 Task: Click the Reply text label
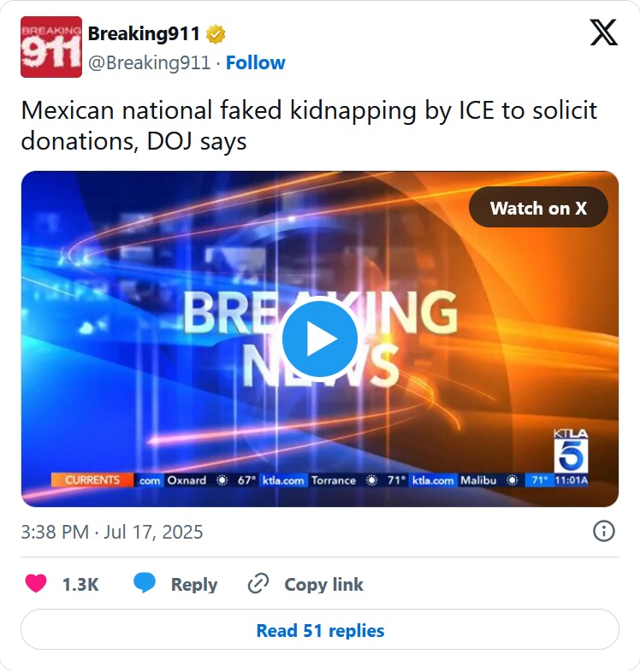point(194,584)
